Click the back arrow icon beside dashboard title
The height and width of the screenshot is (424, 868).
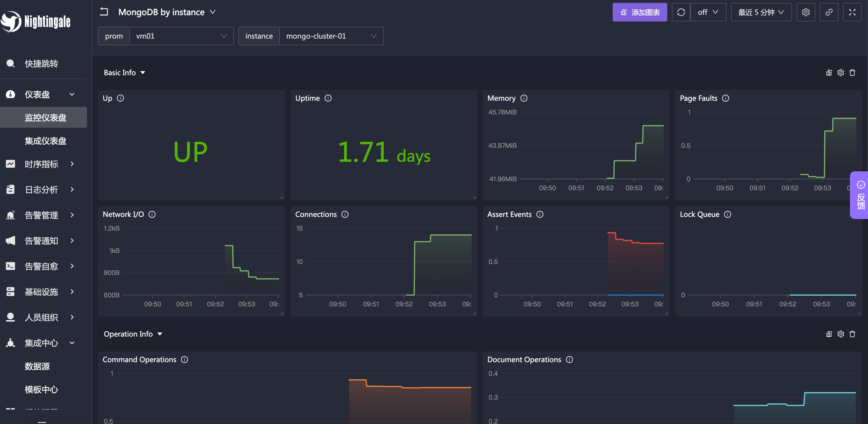click(104, 12)
